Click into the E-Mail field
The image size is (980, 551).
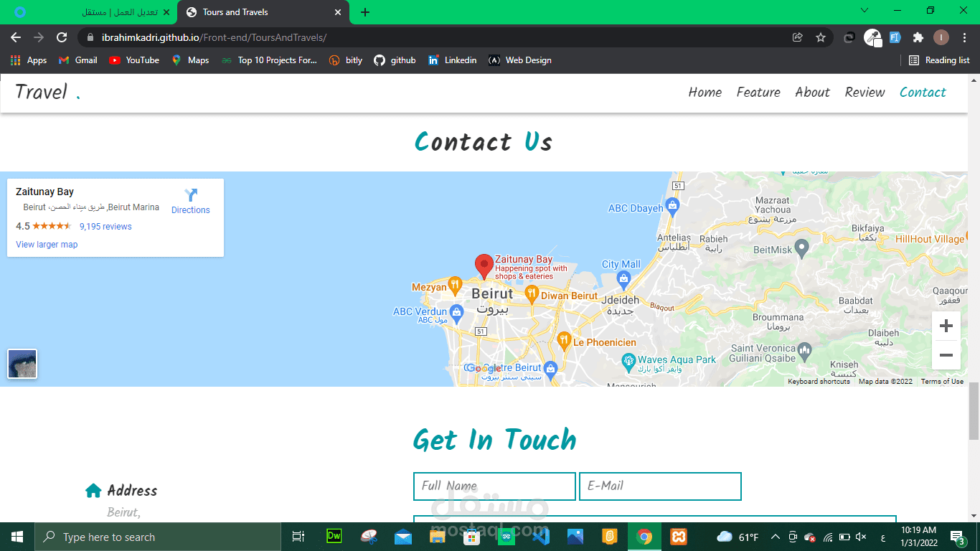(660, 486)
